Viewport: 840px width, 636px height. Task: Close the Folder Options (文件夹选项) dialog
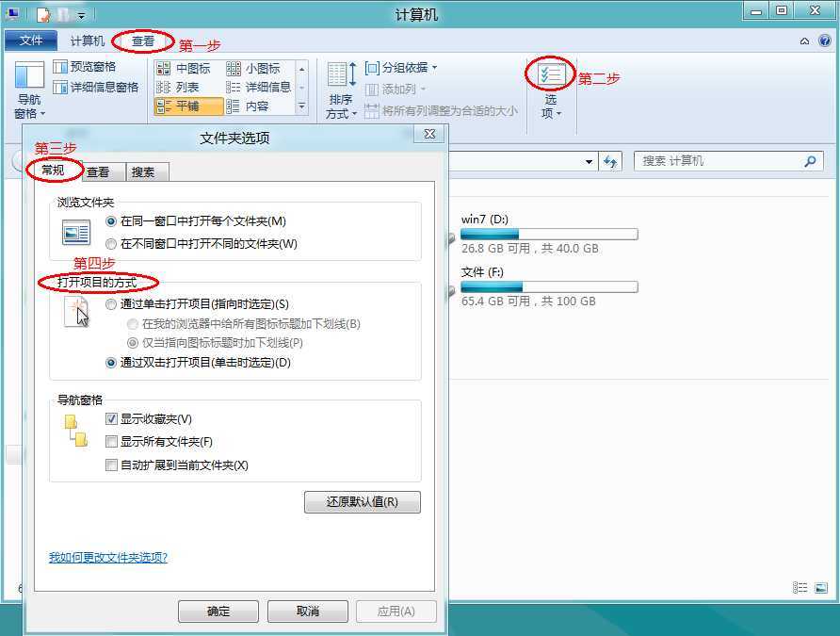point(429,134)
